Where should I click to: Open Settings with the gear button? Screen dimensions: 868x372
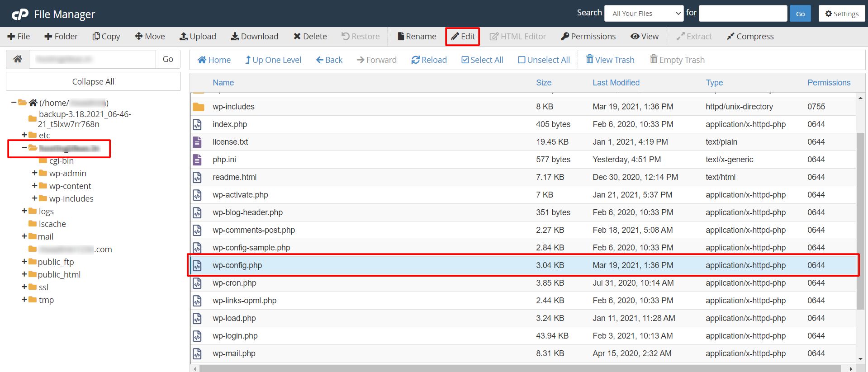pos(842,14)
